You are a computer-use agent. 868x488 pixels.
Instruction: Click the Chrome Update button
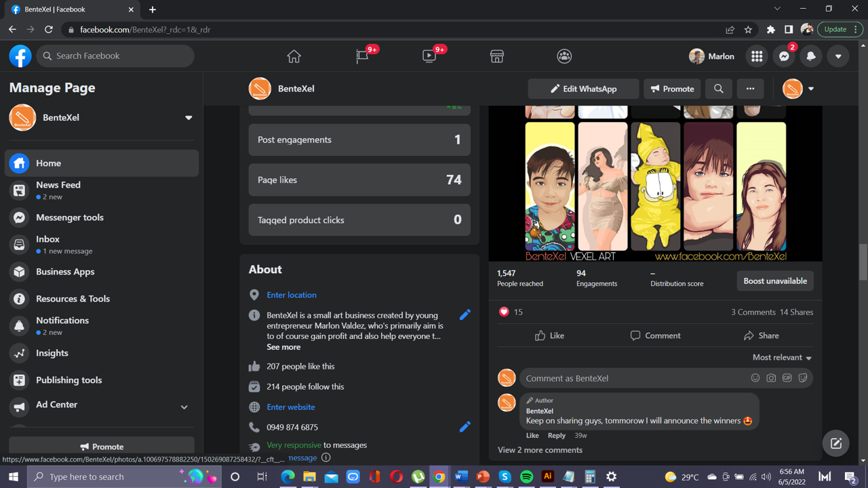(840, 30)
